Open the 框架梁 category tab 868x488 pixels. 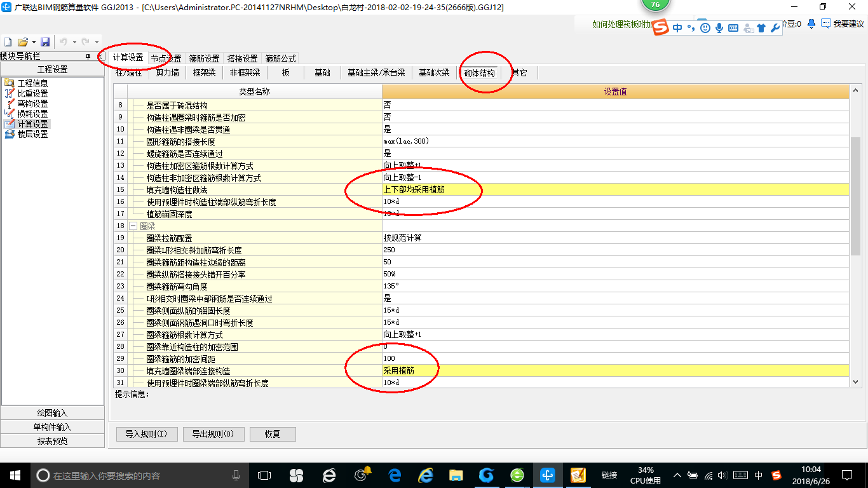(205, 72)
